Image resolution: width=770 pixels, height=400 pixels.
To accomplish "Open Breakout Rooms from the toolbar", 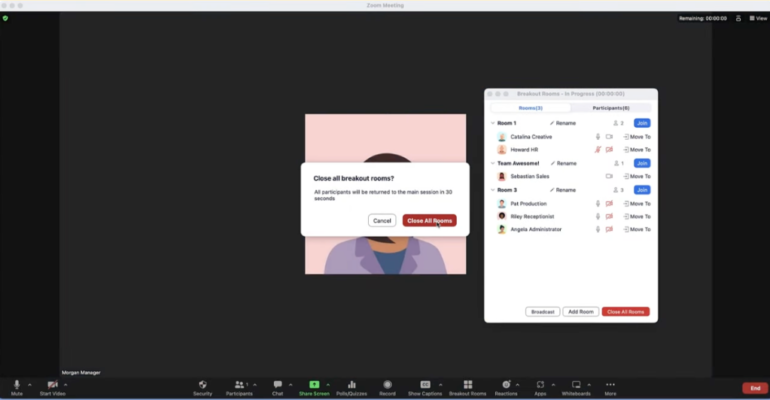I will (467, 384).
